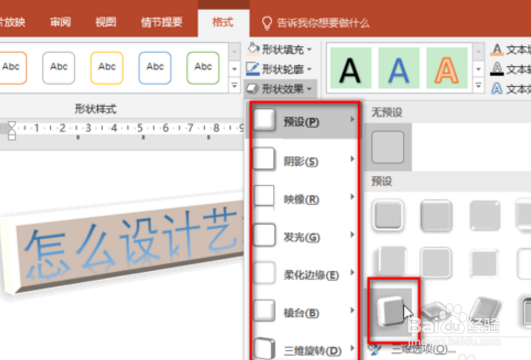Apply the orange outlined A WordArt style

tap(447, 68)
